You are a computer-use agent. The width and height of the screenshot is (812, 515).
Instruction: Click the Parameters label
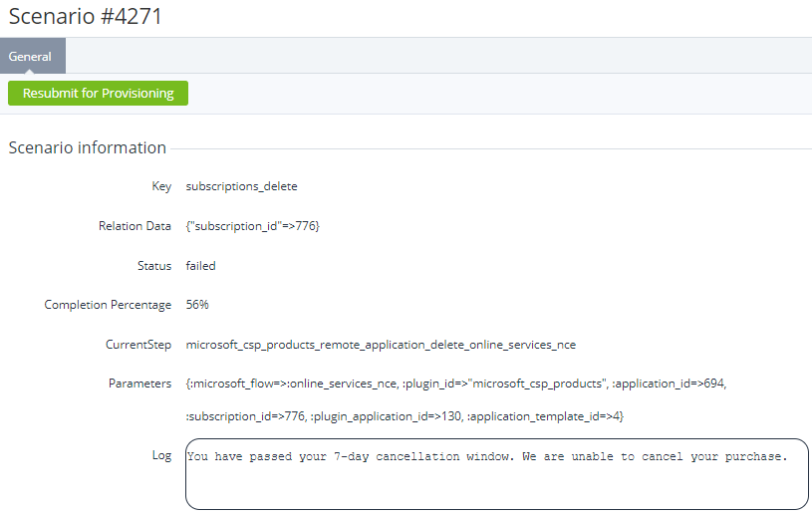[x=139, y=384]
